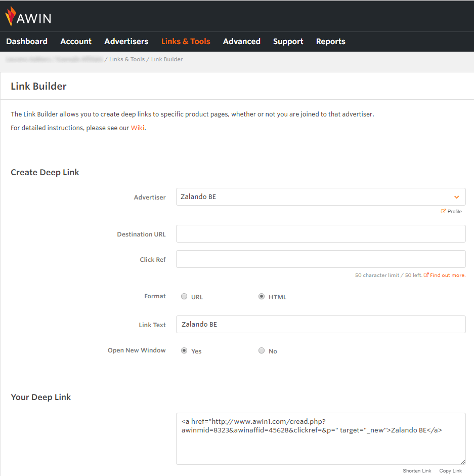Follow the Links & Tools breadcrumb
Viewport: 474px width, 476px height.
point(127,59)
